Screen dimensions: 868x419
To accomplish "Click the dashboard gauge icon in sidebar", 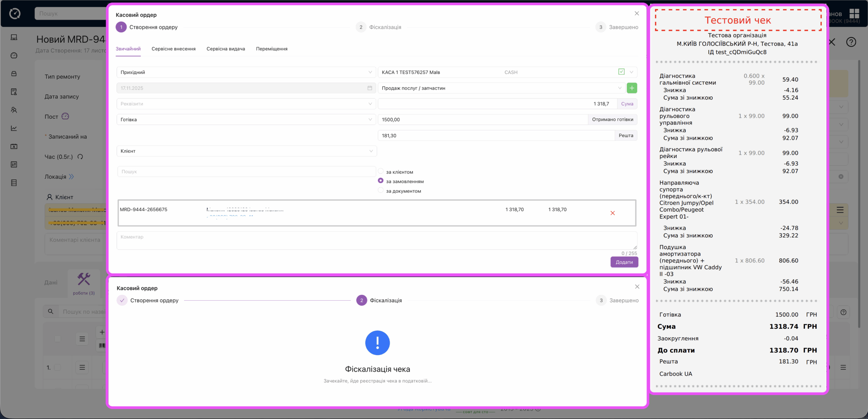I will [14, 55].
